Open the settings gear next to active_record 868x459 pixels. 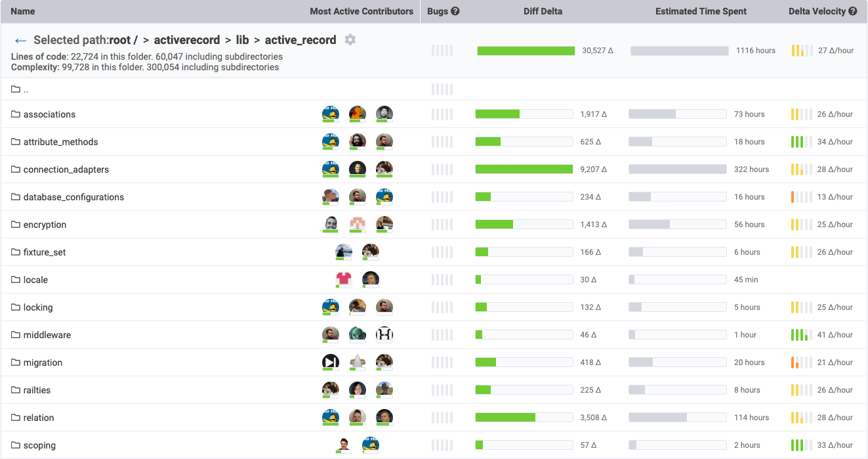click(x=350, y=40)
